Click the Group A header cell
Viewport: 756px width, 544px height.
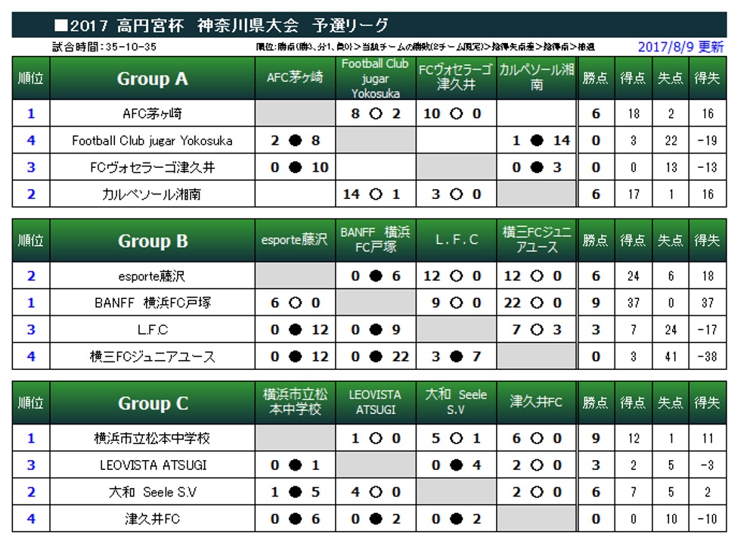point(153,78)
